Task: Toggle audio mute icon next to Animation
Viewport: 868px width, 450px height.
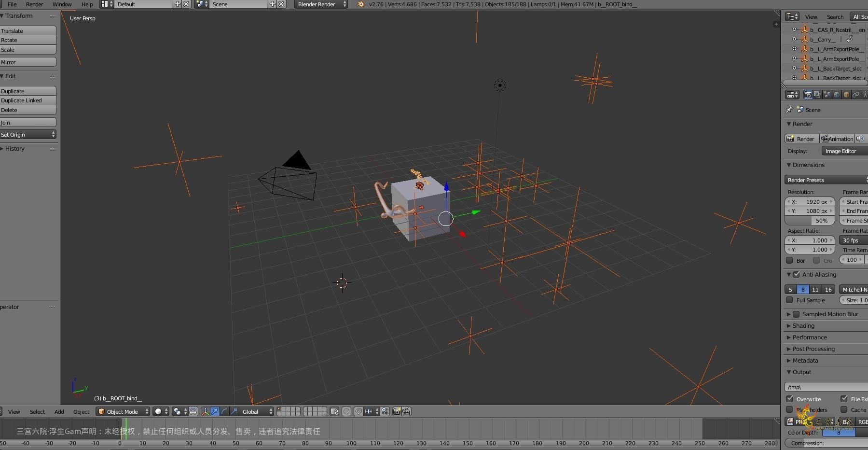Action: pos(860,139)
